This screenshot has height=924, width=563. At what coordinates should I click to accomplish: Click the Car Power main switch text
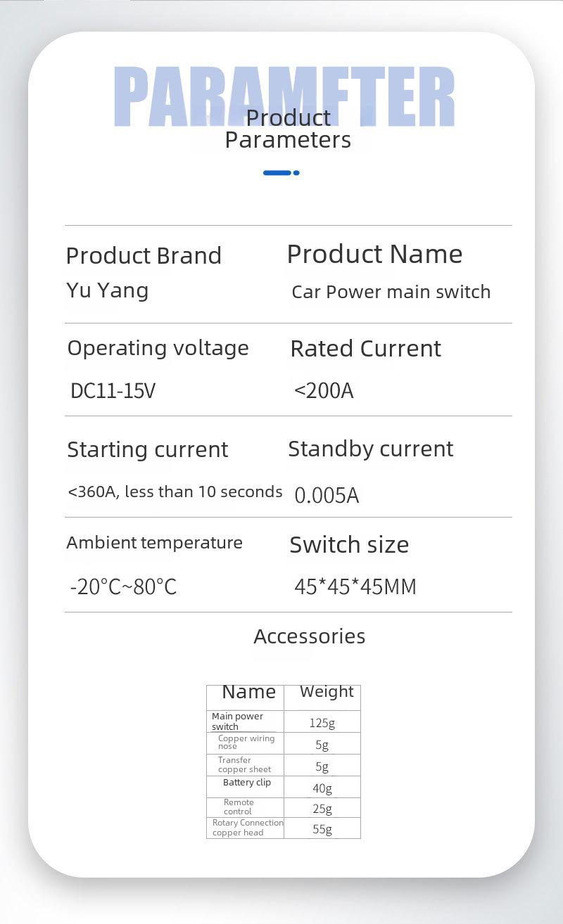(391, 292)
